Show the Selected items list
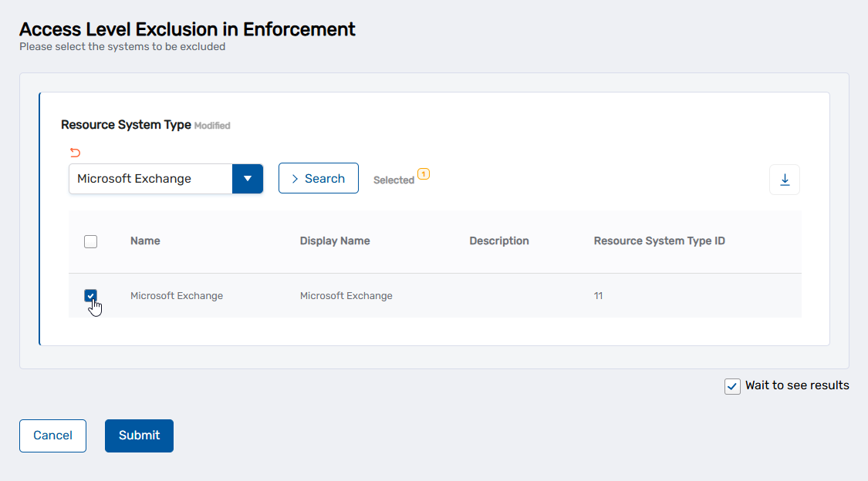Image resolution: width=868 pixels, height=481 pixels. pyautogui.click(x=393, y=180)
